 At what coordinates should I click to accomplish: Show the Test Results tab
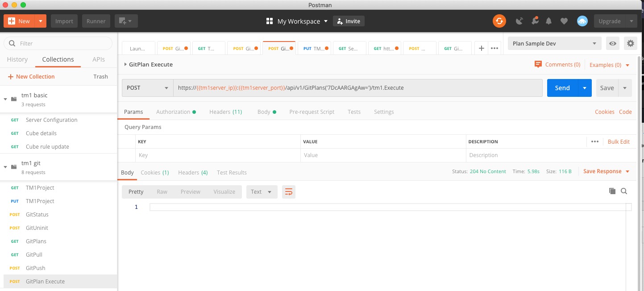tap(232, 172)
